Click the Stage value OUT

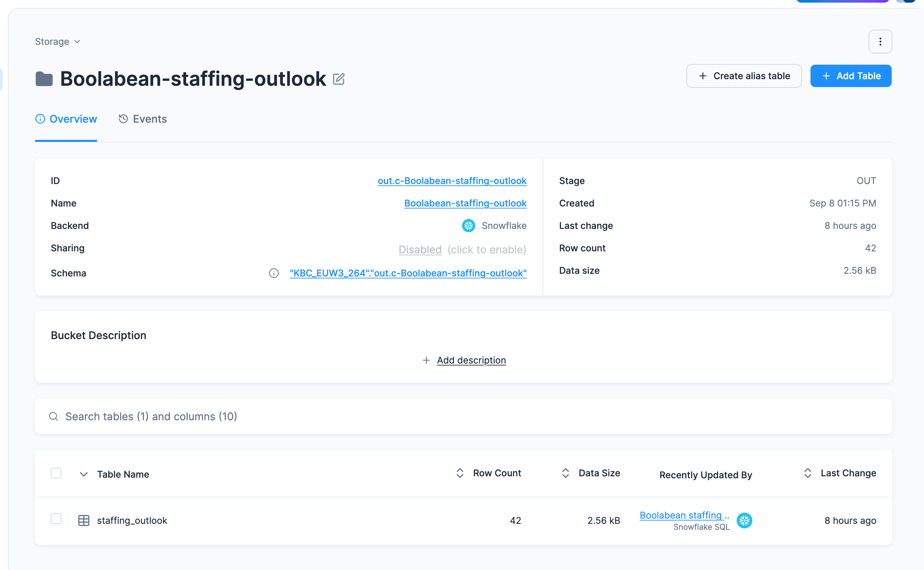click(866, 180)
